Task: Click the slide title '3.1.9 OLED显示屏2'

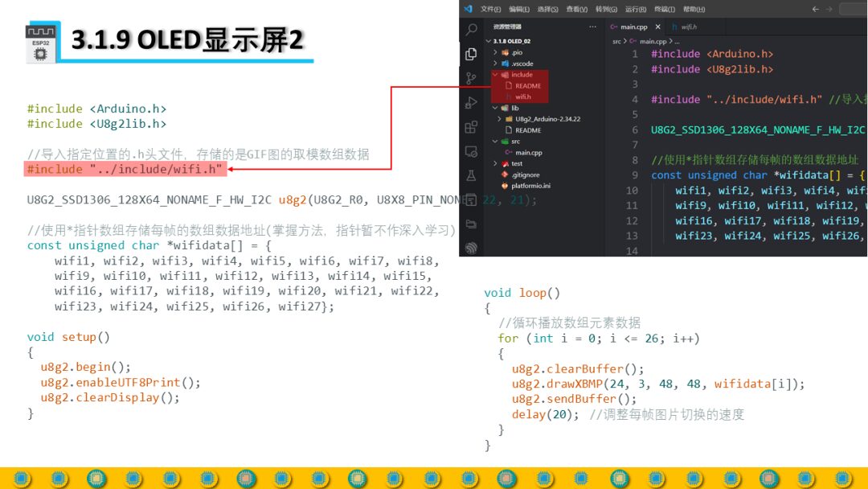Action: pyautogui.click(x=187, y=40)
